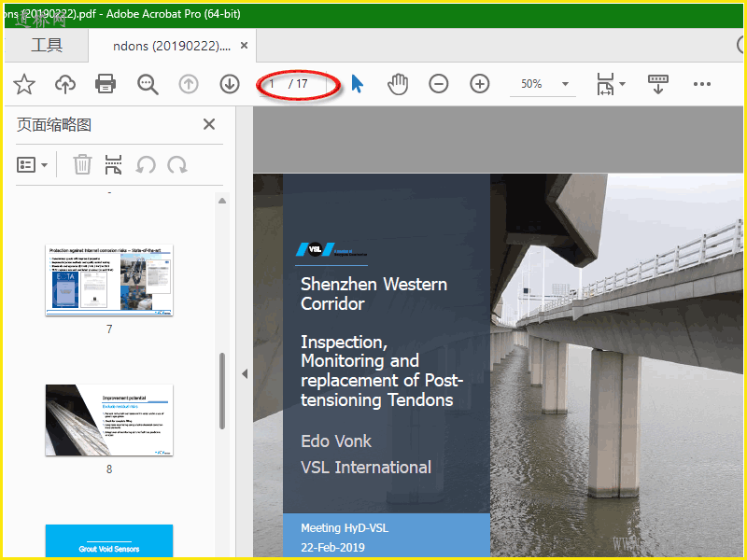Click total pages '/ 17' text
747x560 pixels.
[298, 84]
